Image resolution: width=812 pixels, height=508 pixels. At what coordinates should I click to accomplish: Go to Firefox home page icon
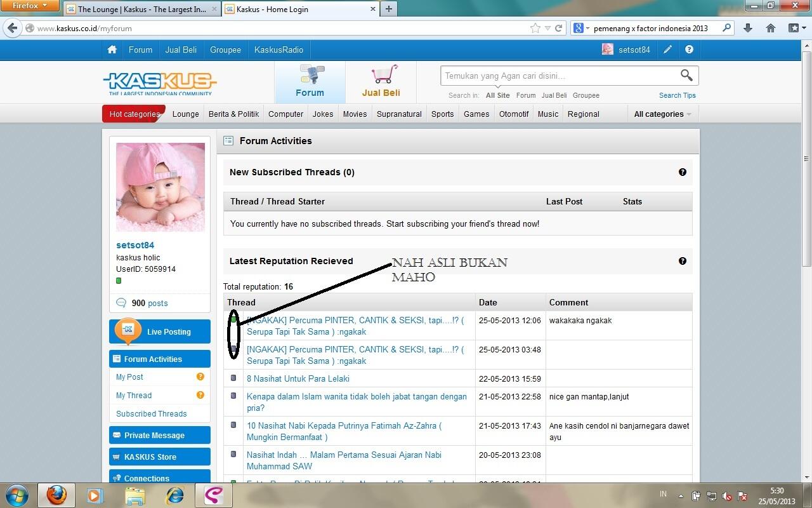pos(771,28)
